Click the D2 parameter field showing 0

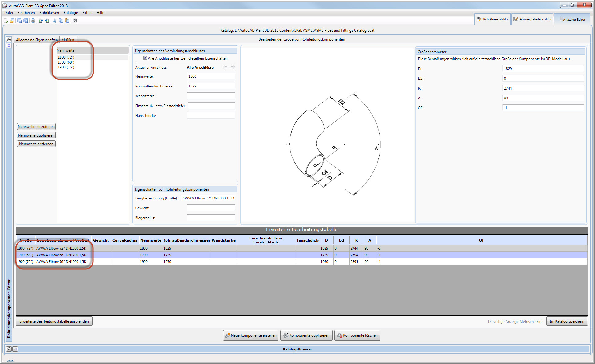[543, 79]
